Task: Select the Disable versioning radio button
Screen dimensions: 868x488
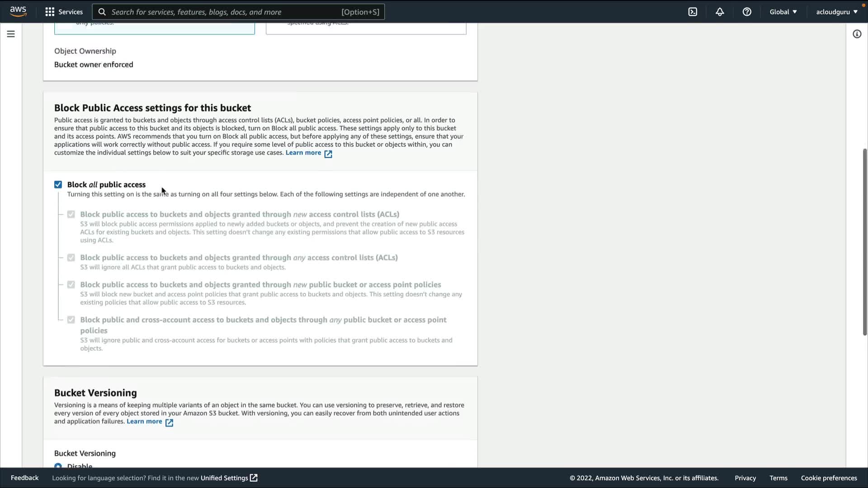Action: [58, 466]
